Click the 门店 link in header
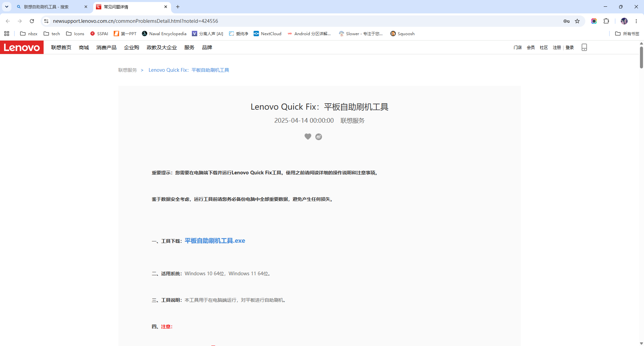This screenshot has height=346, width=644. point(518,47)
